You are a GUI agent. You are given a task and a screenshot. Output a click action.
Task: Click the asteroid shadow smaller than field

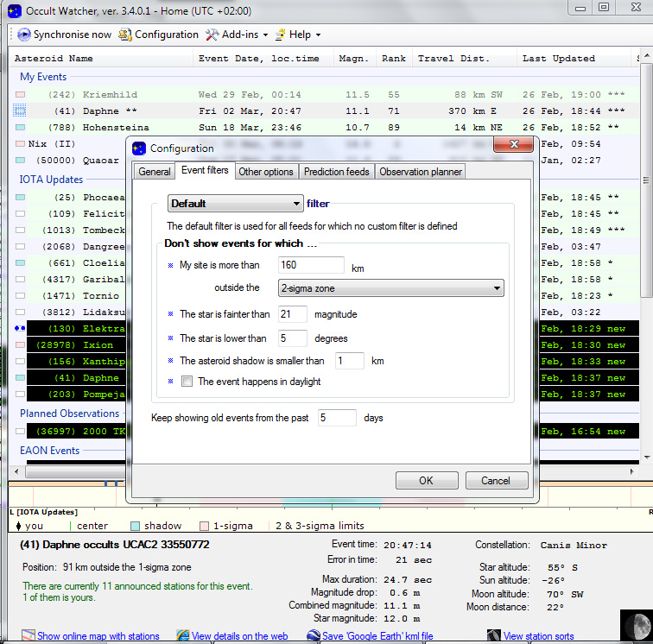pyautogui.click(x=350, y=361)
